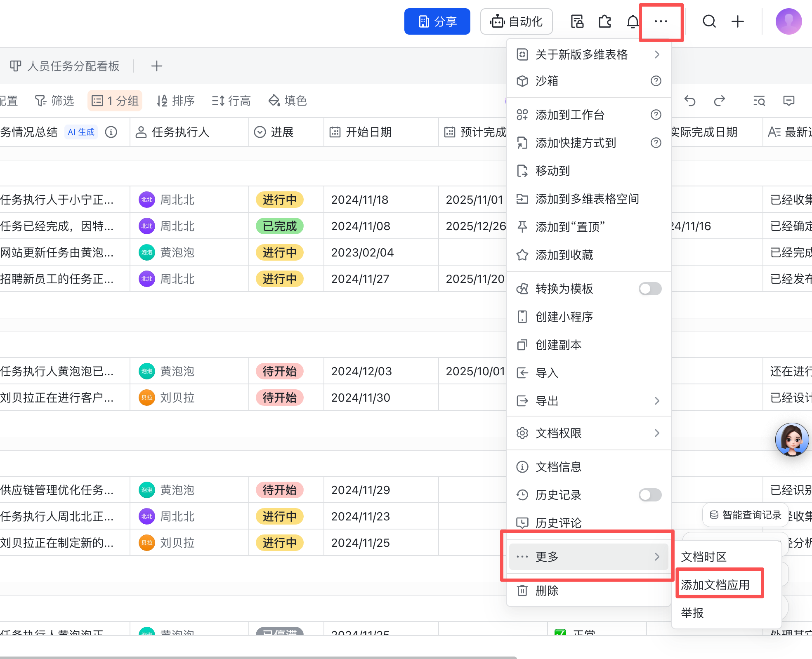Open the plugin extensions puzzle icon
This screenshot has height=659, width=812.
tap(605, 21)
